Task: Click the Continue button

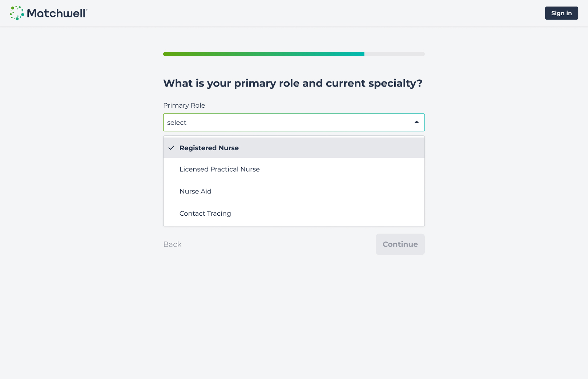Action: pos(400,244)
